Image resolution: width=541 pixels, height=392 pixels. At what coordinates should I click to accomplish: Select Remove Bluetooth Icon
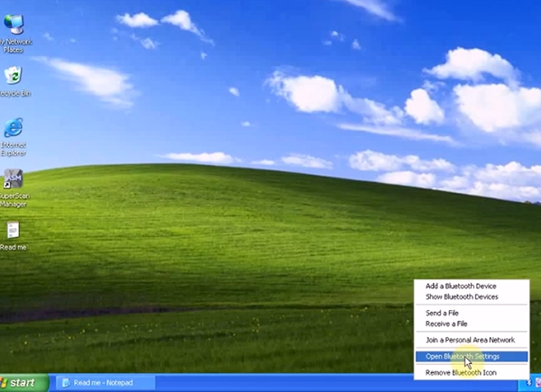(472, 372)
